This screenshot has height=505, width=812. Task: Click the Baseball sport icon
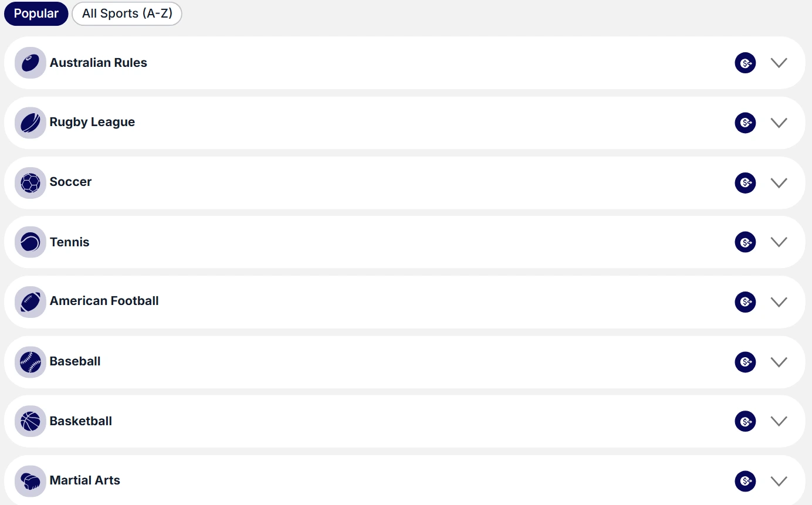point(31,362)
